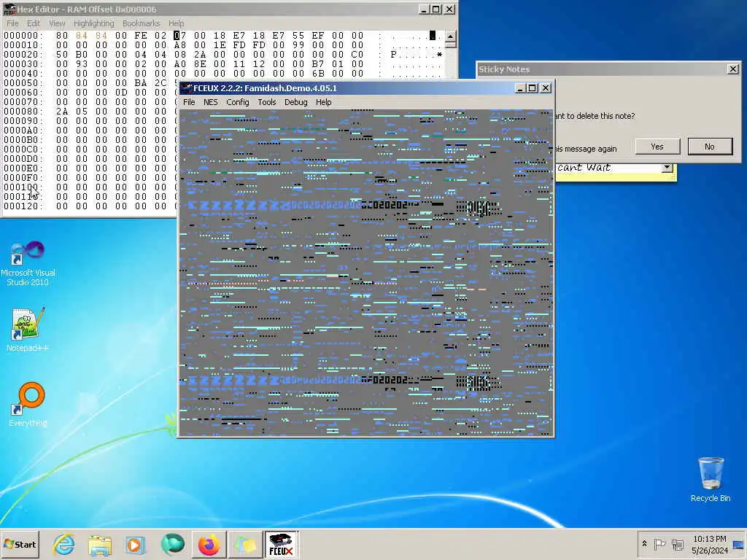Open the File menu in FCEUX
The width and height of the screenshot is (747, 560).
[189, 102]
